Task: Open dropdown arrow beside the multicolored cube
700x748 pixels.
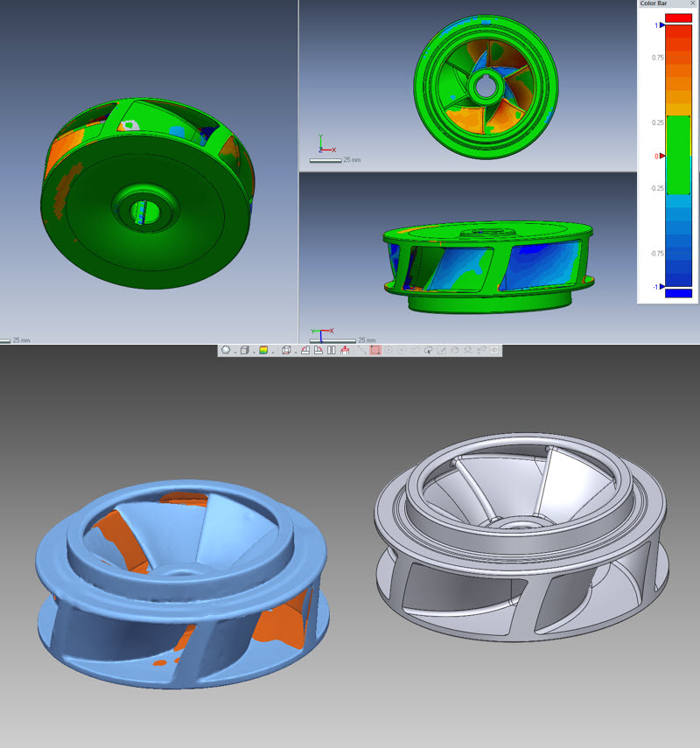Action: point(273,351)
